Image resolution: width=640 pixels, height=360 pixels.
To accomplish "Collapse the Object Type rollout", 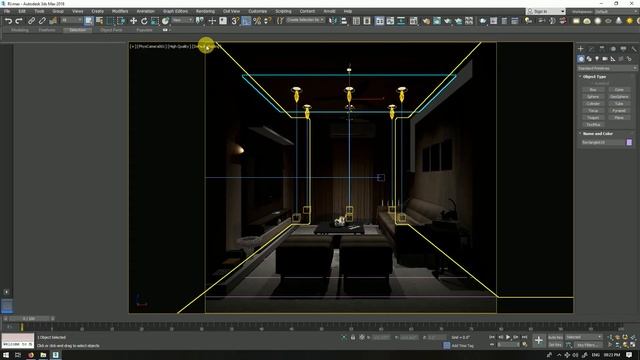I will 594,77.
